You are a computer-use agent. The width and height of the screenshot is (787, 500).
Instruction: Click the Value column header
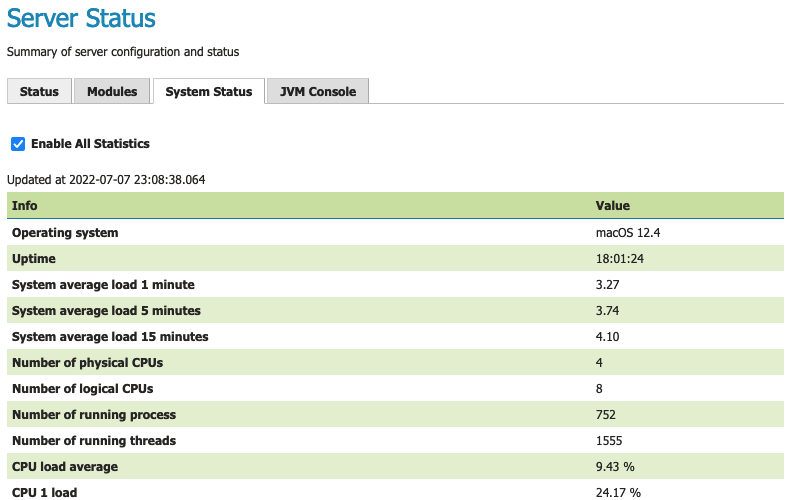click(x=612, y=205)
